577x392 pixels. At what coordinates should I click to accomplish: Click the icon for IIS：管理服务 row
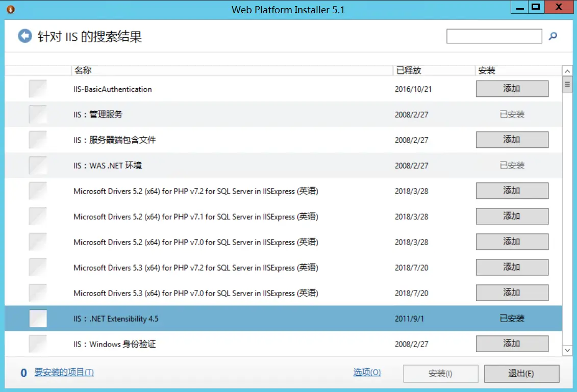[x=38, y=114]
